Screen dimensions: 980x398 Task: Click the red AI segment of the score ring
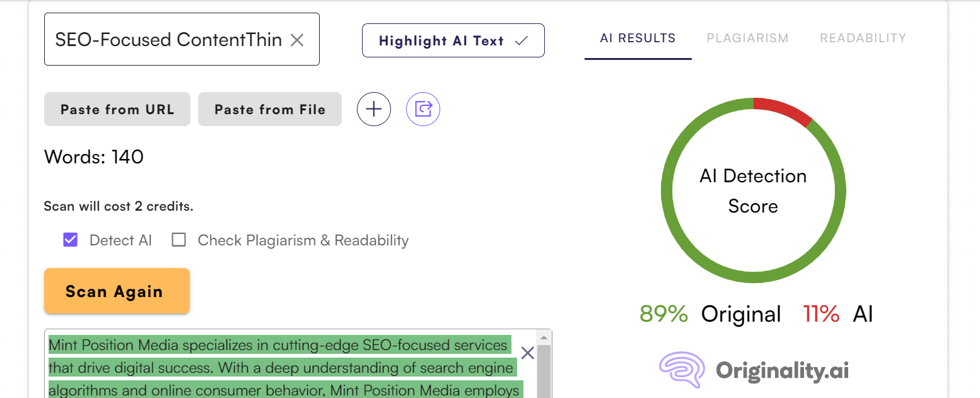785,109
